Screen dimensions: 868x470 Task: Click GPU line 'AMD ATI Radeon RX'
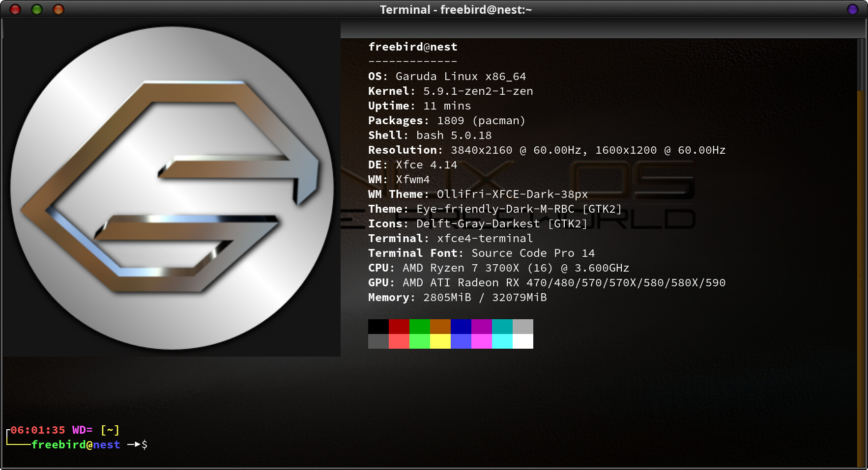(461, 283)
